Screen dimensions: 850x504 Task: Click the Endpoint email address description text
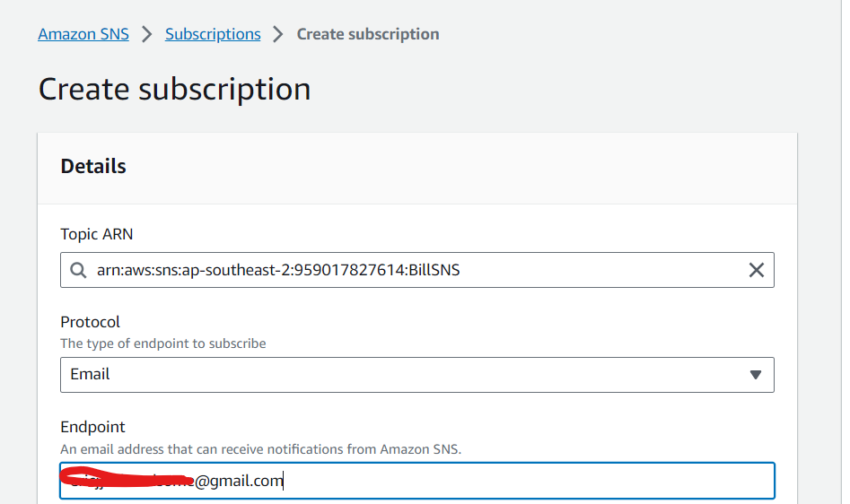(x=261, y=449)
